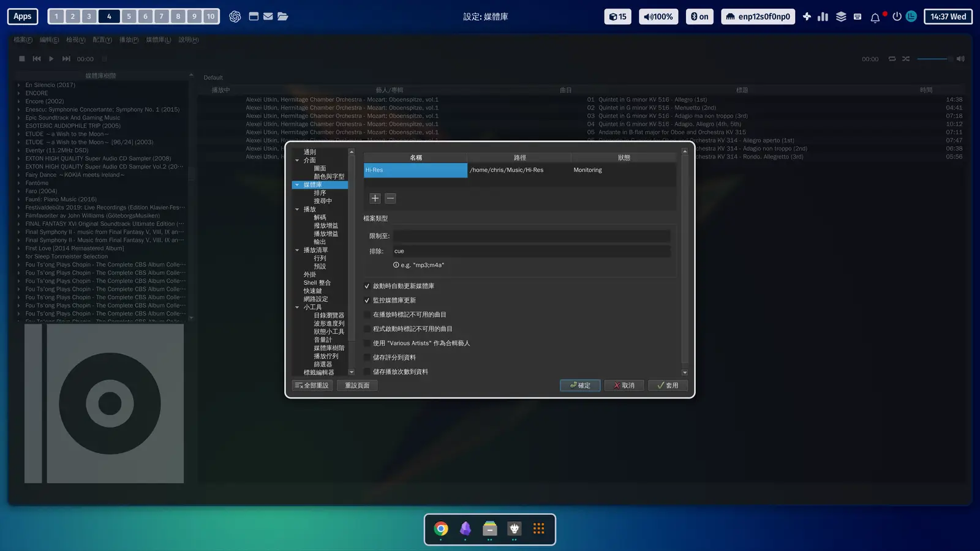Toggle shuffle in the player window

906,59
